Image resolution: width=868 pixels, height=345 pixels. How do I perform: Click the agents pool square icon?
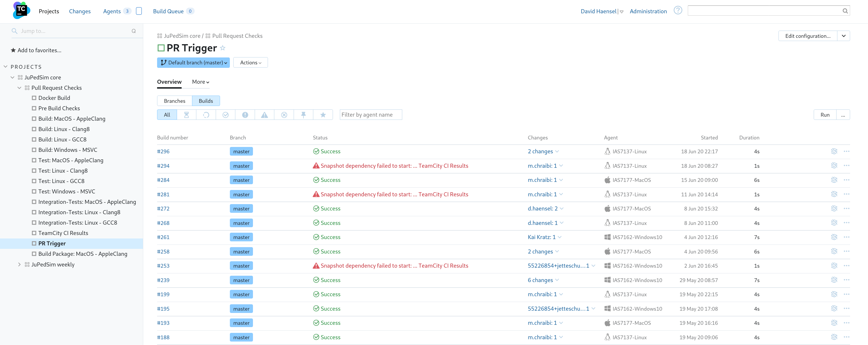[x=139, y=11]
